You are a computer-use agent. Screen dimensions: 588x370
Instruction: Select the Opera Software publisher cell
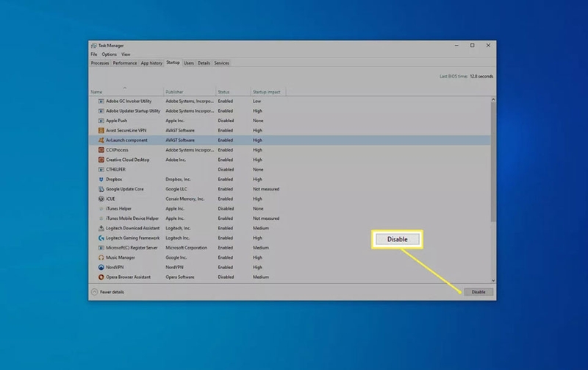tap(180, 277)
